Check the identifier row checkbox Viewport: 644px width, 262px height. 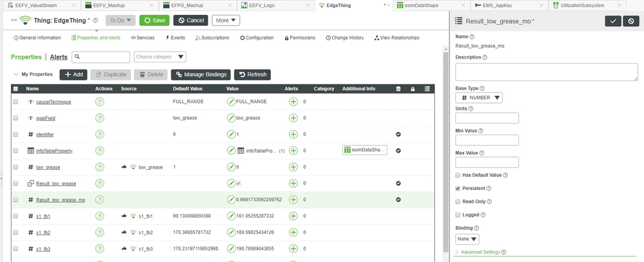point(15,135)
